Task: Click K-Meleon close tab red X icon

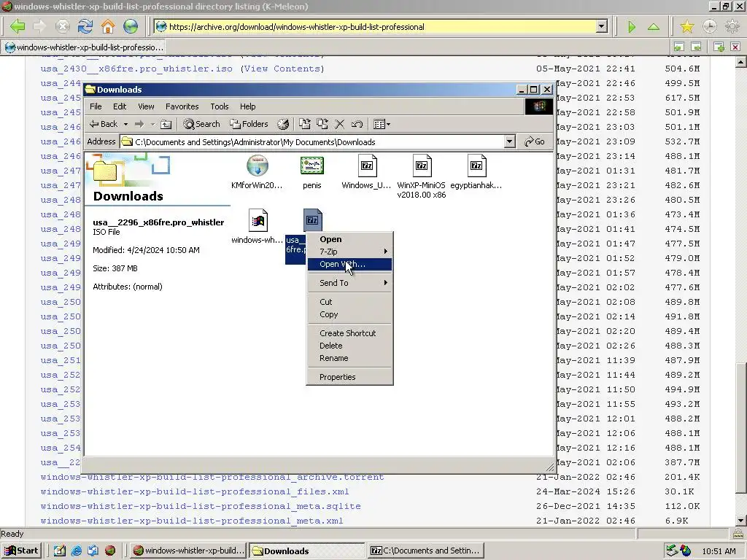Action: (735, 47)
